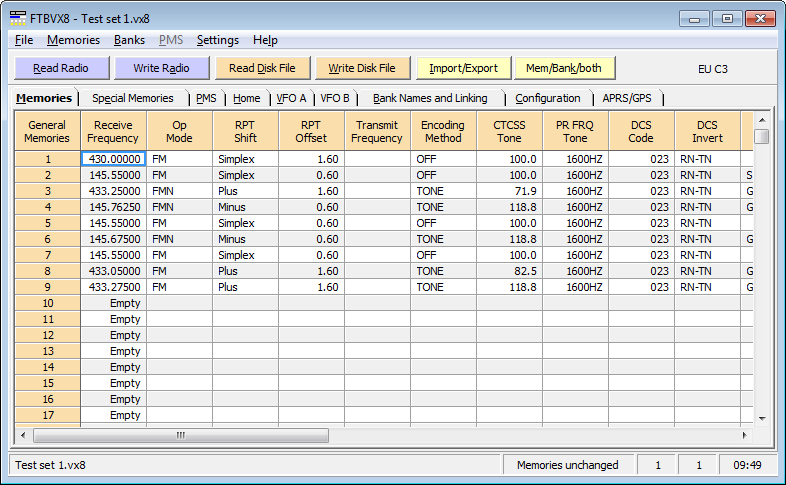
Task: Click the Op Mode cell in row 3
Action: (179, 191)
